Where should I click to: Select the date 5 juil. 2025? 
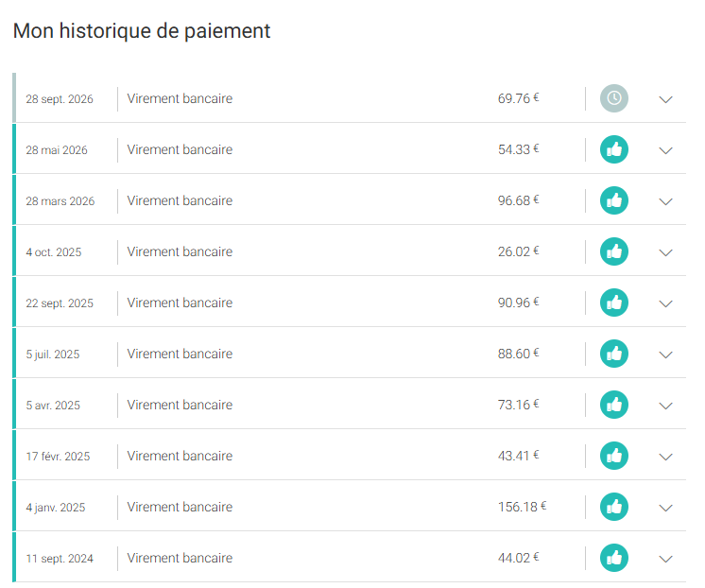coord(53,355)
